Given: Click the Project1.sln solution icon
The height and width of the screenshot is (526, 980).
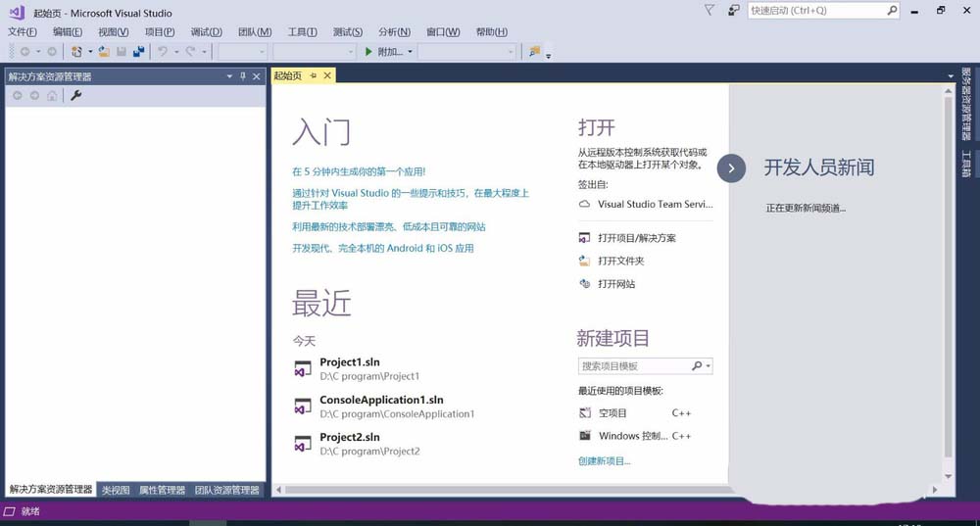Looking at the screenshot, I should [x=303, y=368].
